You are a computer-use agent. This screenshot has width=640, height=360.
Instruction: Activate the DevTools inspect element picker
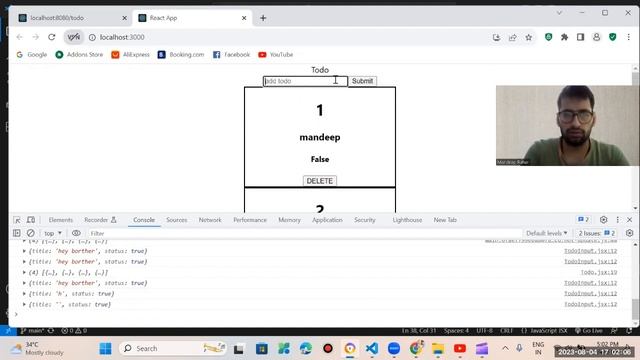click(17, 220)
